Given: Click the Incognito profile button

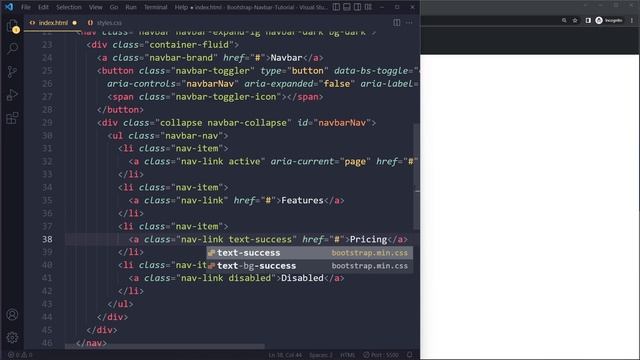Looking at the screenshot, I should pos(609,20).
